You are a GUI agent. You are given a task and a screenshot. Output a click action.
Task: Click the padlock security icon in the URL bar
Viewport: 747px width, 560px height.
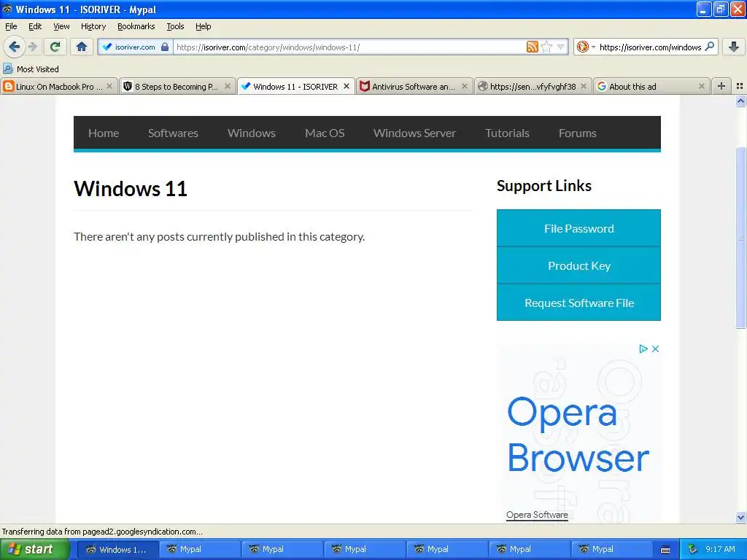click(165, 47)
